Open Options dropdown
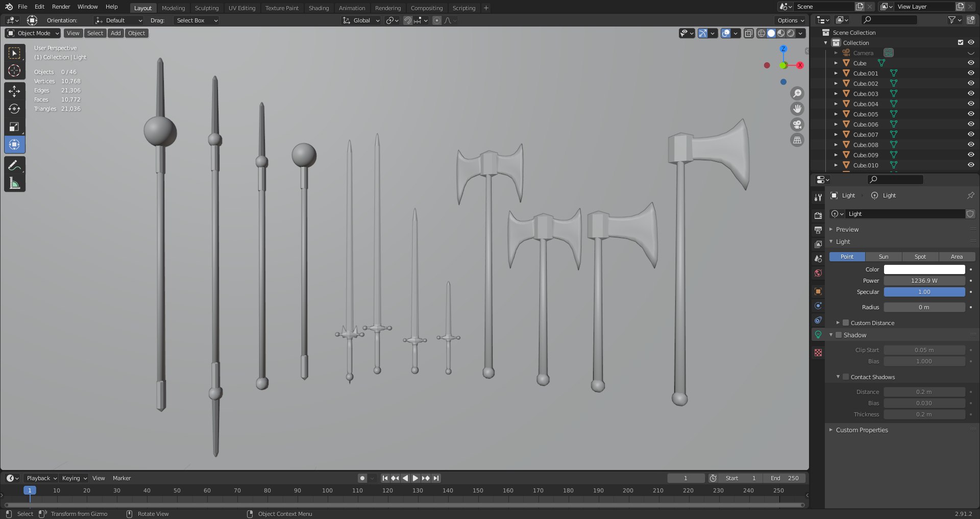Image resolution: width=980 pixels, height=519 pixels. click(790, 20)
